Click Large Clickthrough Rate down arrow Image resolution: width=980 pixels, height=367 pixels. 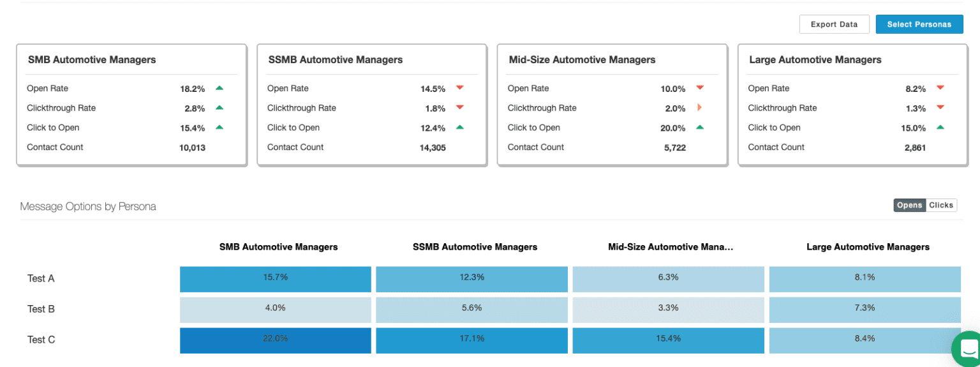tap(940, 108)
